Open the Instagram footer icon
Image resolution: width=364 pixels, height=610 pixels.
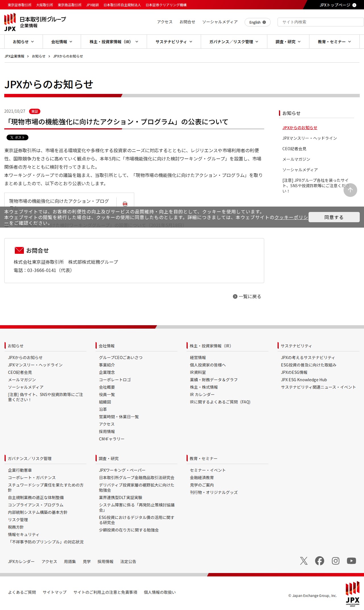coord(336,561)
